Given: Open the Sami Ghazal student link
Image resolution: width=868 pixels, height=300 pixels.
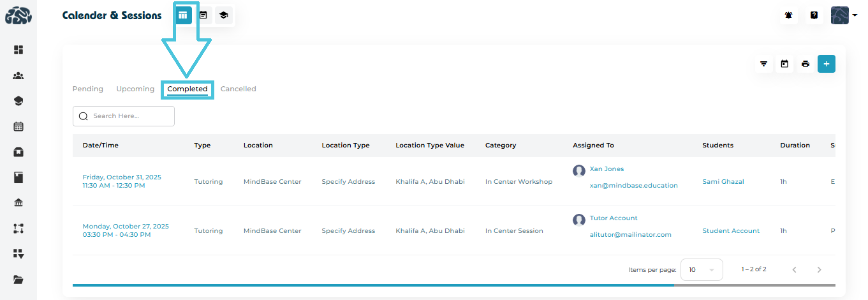Looking at the screenshot, I should point(723,182).
